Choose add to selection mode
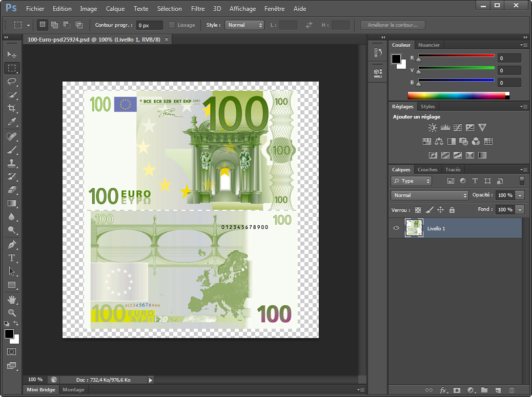Screen dimensions: 532x397 click(x=54, y=25)
